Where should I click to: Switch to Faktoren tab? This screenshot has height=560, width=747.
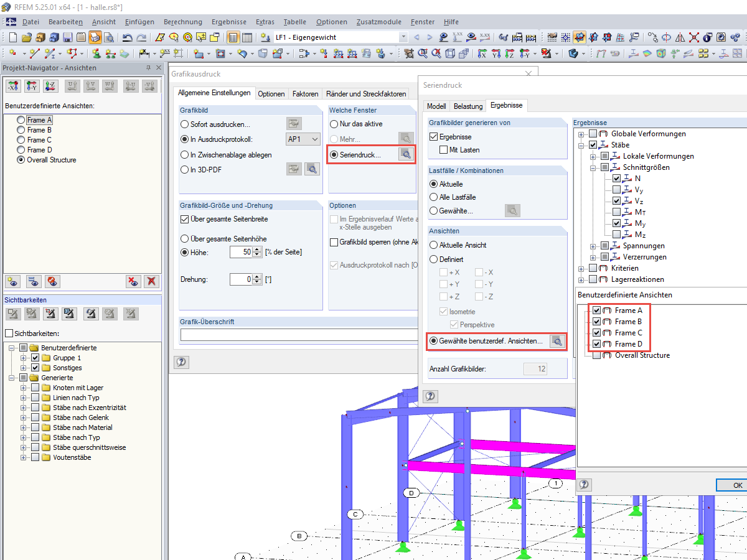(305, 94)
